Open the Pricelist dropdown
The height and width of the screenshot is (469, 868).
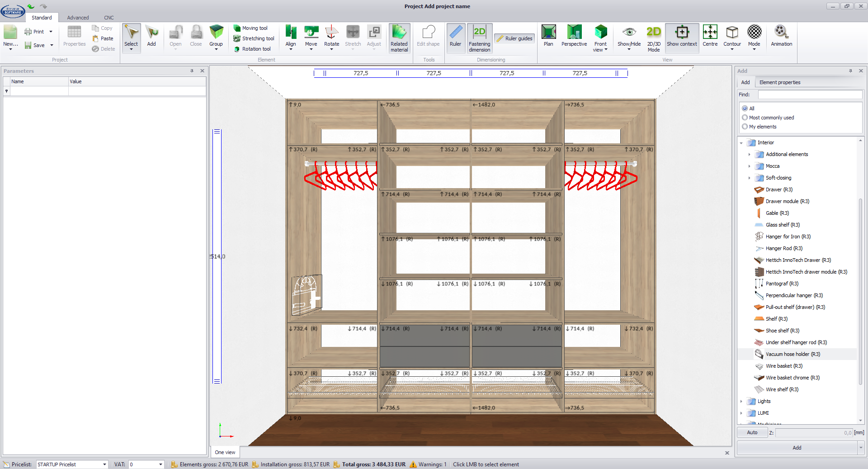pos(104,464)
